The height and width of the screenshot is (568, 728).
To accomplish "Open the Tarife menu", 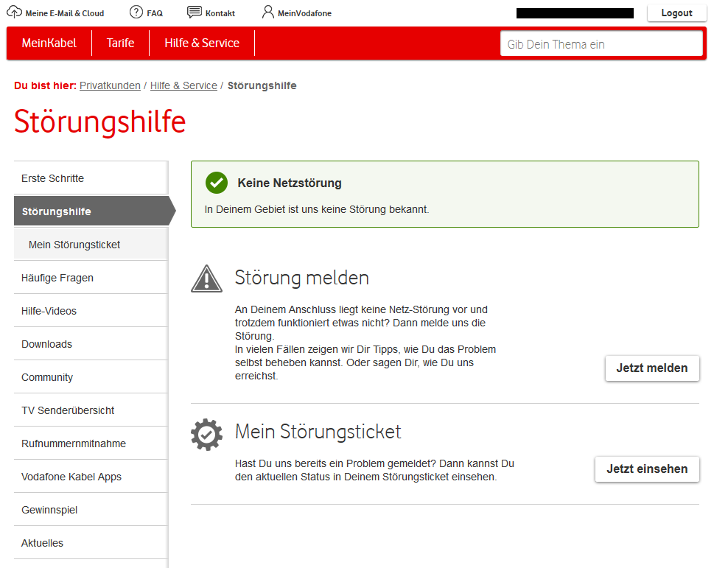I will coord(120,43).
